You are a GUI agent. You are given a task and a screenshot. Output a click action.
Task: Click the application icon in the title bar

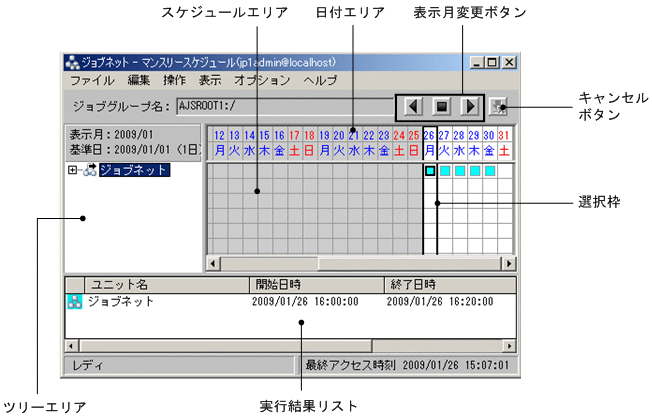(72, 63)
